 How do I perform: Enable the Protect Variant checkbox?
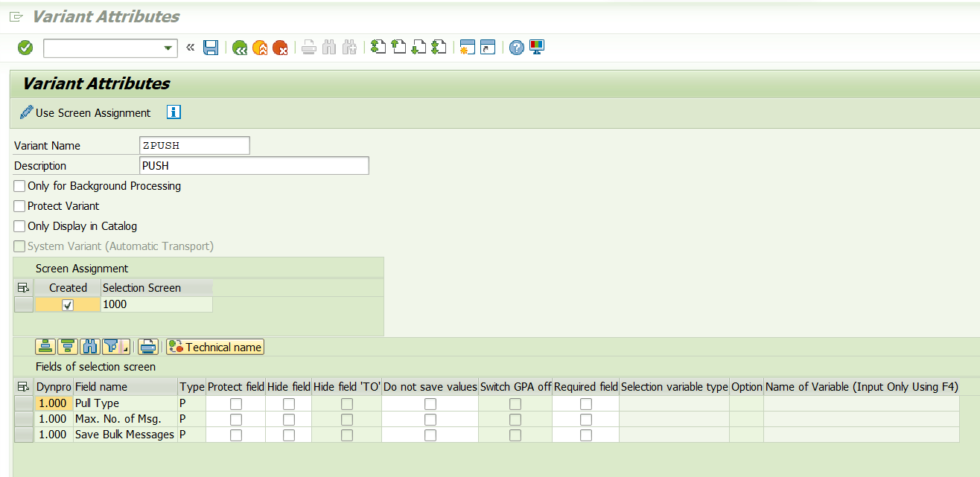(x=19, y=206)
